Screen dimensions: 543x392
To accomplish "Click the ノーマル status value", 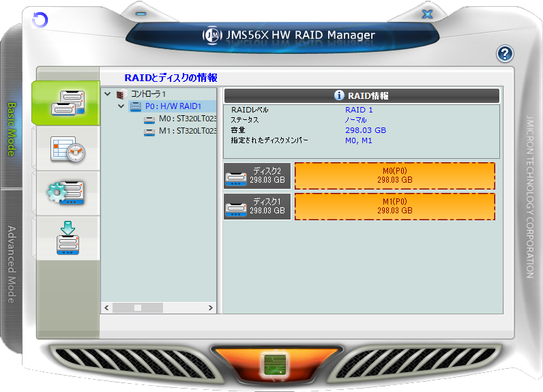I will 355,120.
